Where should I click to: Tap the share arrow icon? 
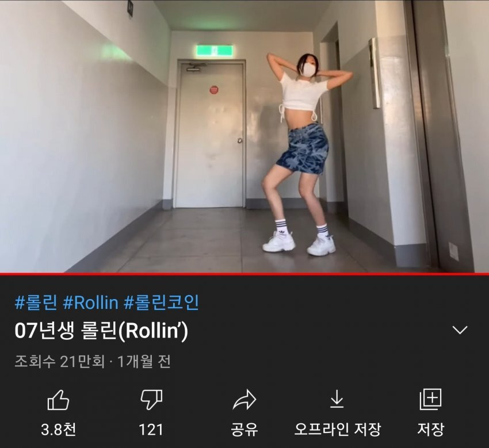click(244, 400)
